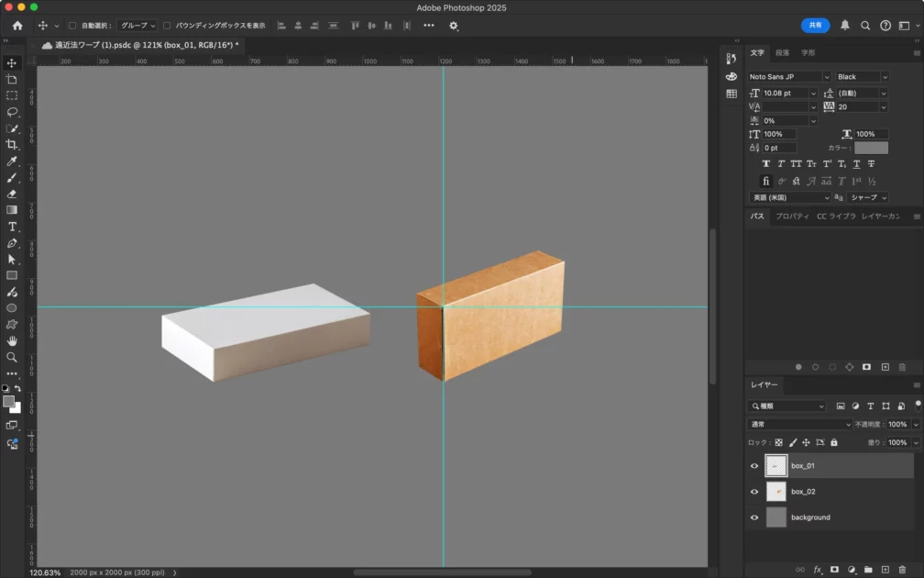Activate the Horizontal Type tool
The width and height of the screenshot is (924, 578).
(x=12, y=227)
